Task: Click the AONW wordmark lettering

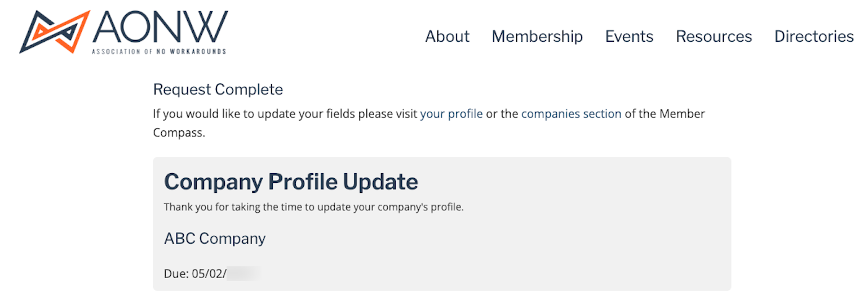Action: click(161, 27)
